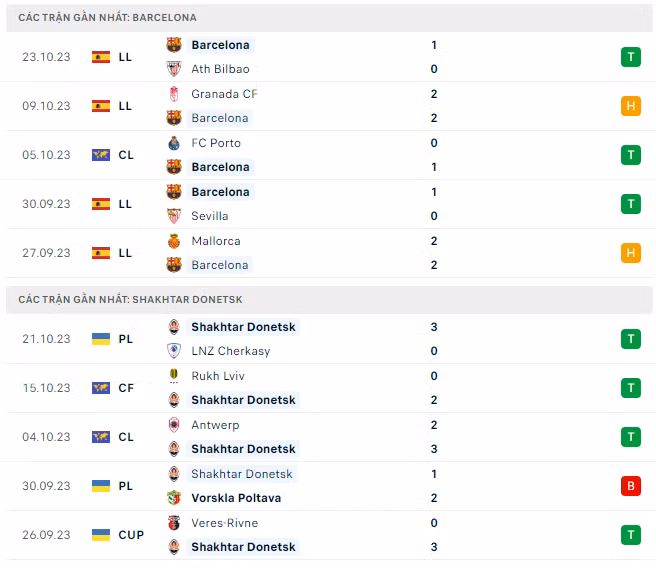
Task: Click the Vorskla Poltava crest
Action: click(174, 498)
